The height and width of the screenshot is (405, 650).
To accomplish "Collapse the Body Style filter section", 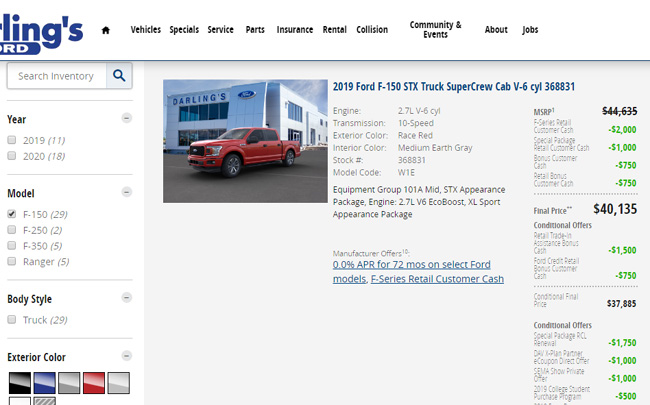I will point(127,298).
